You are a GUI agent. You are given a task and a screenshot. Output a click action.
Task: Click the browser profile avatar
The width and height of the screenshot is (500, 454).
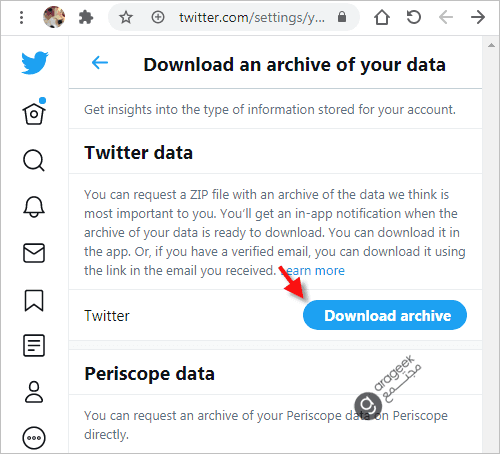click(54, 17)
